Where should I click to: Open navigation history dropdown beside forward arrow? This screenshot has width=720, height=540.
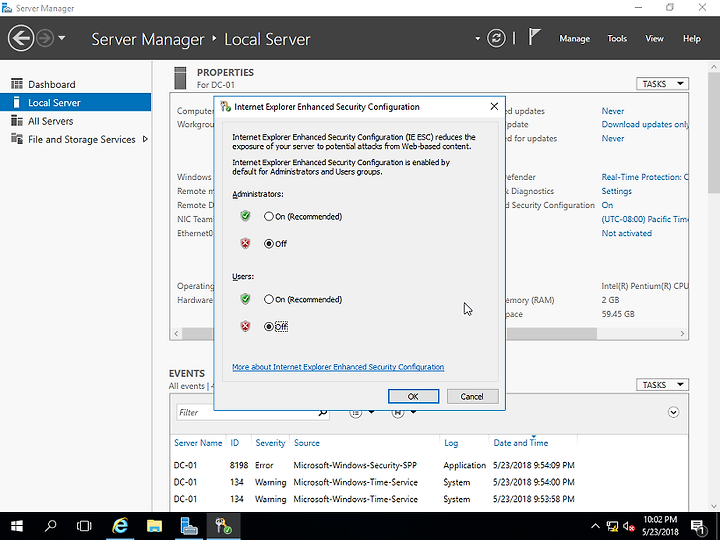coord(62,38)
